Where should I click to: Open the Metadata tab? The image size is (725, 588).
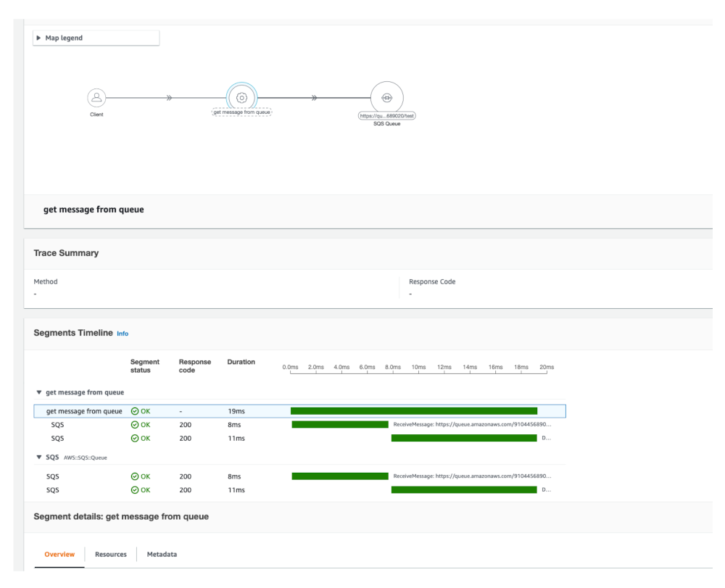(x=161, y=554)
